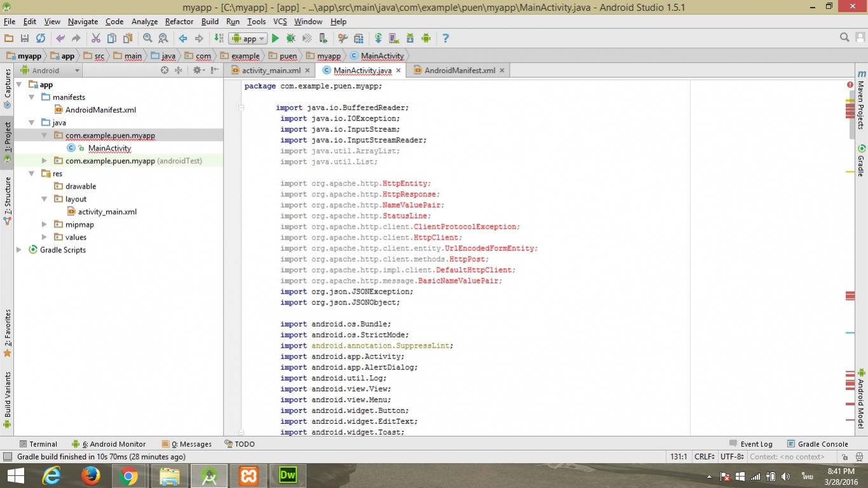The height and width of the screenshot is (488, 868).
Task: Open the Terminal tool window
Action: tap(38, 444)
